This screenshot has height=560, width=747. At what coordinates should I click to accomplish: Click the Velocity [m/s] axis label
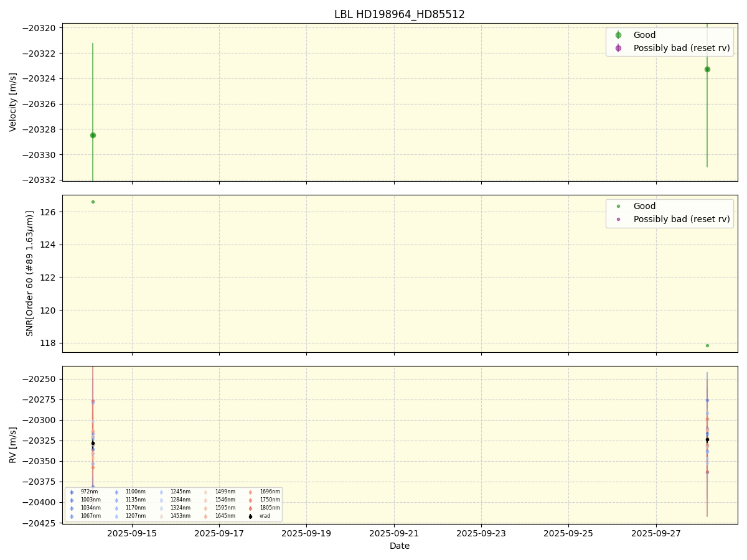(13, 101)
